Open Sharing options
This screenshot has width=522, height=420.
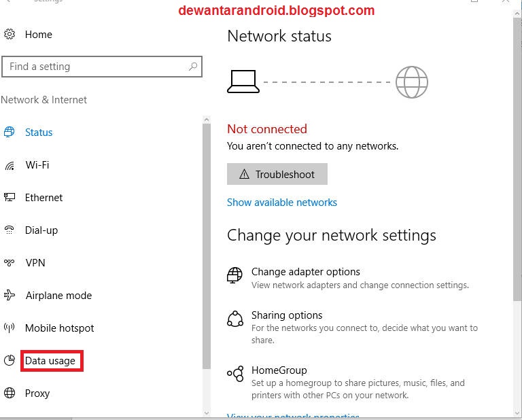click(287, 315)
